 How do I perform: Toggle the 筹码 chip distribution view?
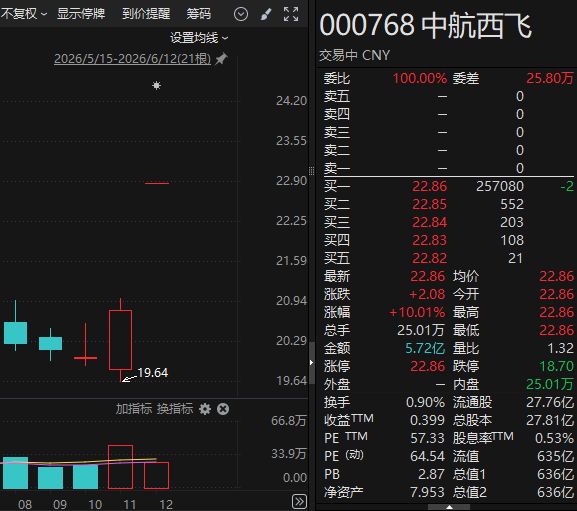(x=198, y=14)
